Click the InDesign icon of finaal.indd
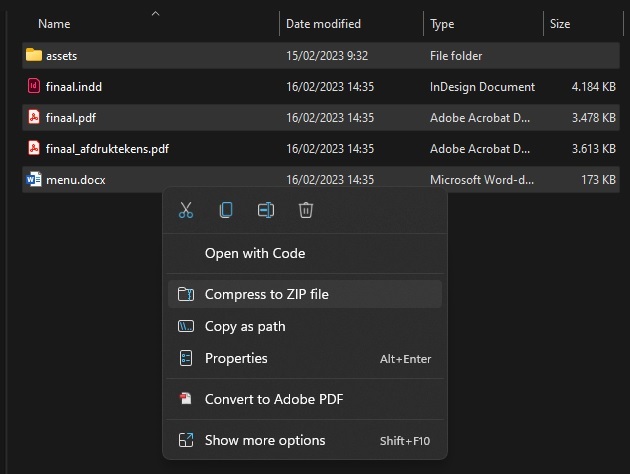The image size is (630, 474). tap(34, 86)
